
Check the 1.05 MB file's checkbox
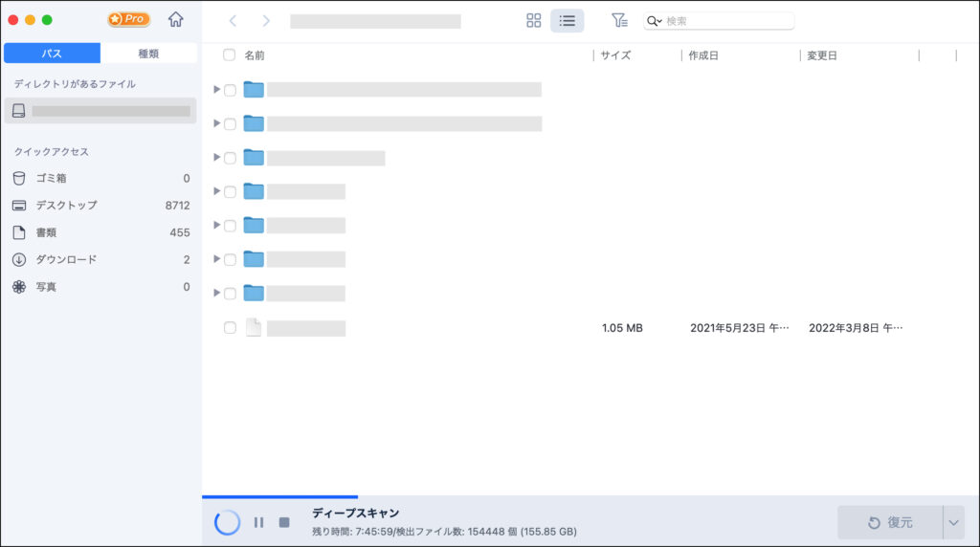click(230, 328)
